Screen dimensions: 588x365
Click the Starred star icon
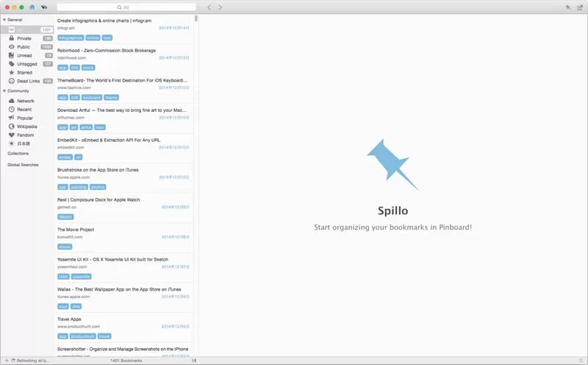(12, 72)
